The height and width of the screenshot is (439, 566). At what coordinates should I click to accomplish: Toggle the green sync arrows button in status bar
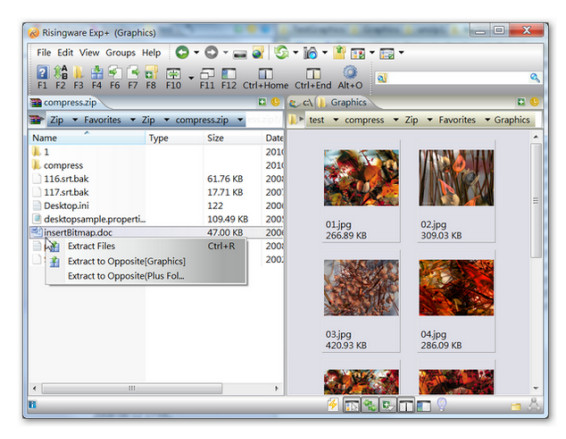[370, 405]
